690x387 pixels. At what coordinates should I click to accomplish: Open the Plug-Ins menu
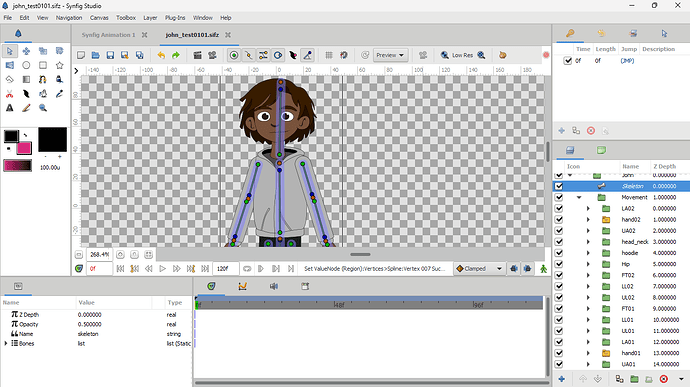(x=175, y=18)
